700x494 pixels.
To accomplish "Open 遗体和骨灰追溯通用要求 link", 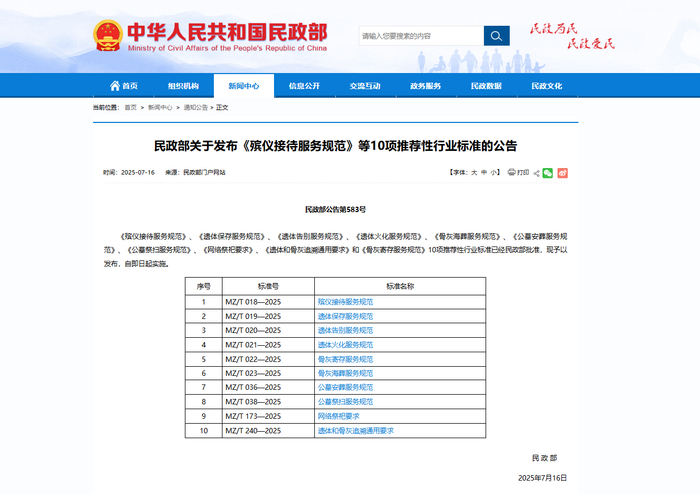I will point(356,431).
